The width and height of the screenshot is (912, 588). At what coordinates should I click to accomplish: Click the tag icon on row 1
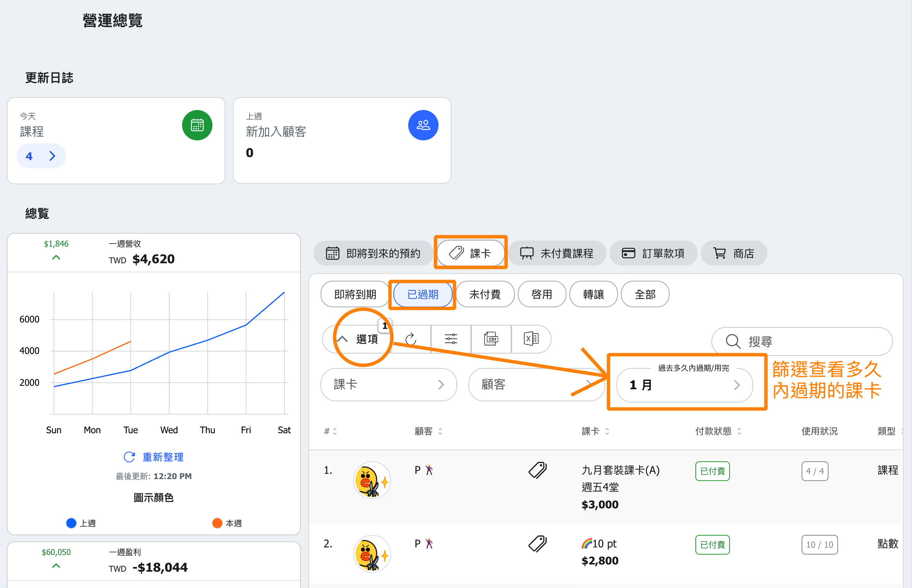coord(538,470)
